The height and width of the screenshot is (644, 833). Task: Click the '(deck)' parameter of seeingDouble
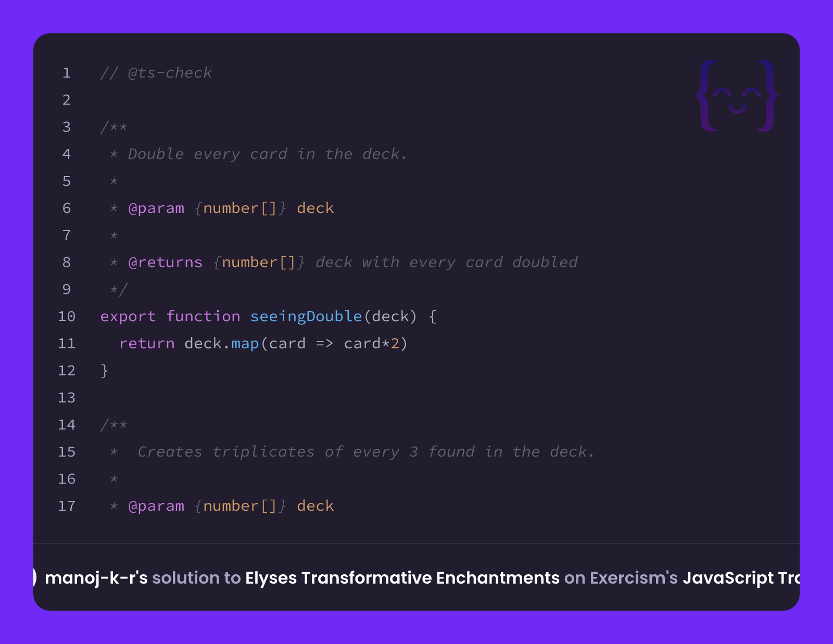tap(390, 317)
